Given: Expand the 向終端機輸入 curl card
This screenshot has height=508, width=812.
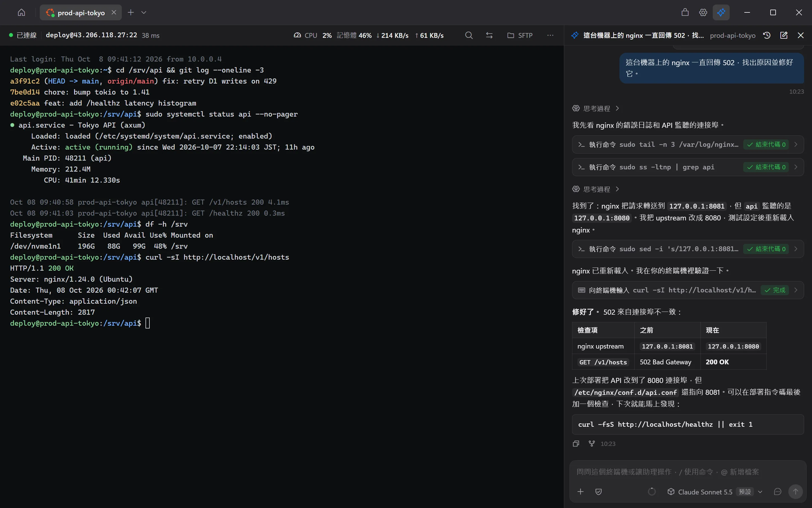Looking at the screenshot, I should (x=687, y=290).
